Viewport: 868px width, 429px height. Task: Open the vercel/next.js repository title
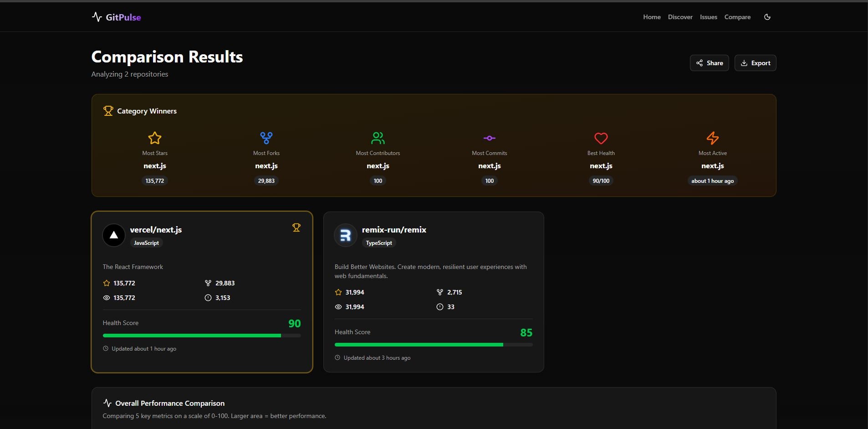pos(156,230)
